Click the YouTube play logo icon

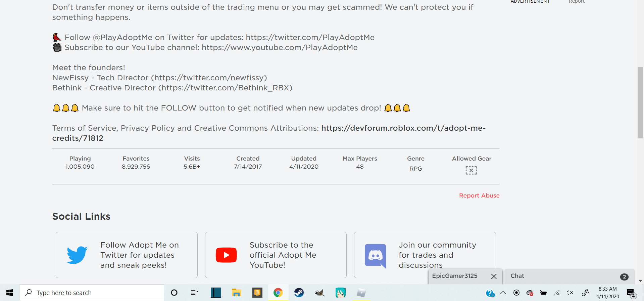click(x=226, y=255)
